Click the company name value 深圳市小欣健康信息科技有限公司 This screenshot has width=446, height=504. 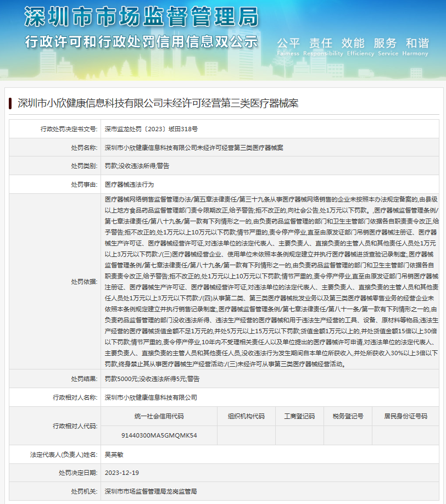(151, 397)
